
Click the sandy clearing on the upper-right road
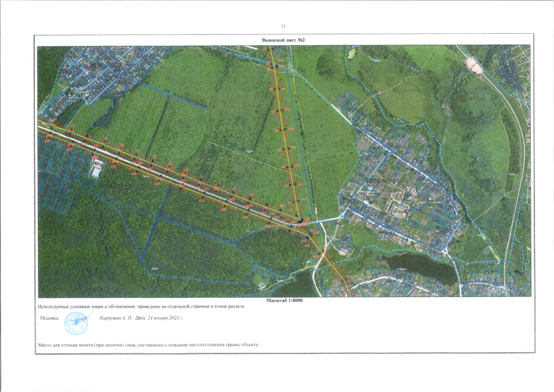(x=474, y=63)
